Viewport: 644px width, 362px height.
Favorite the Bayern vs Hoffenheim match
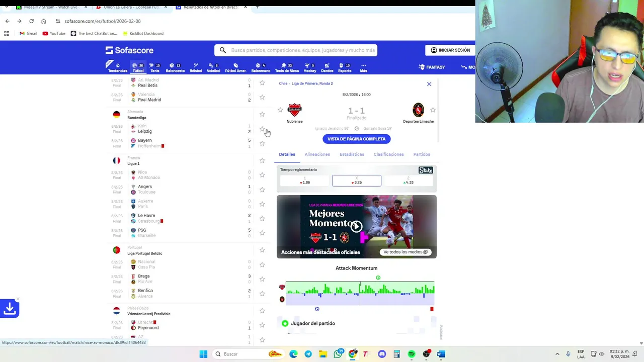coord(262,143)
